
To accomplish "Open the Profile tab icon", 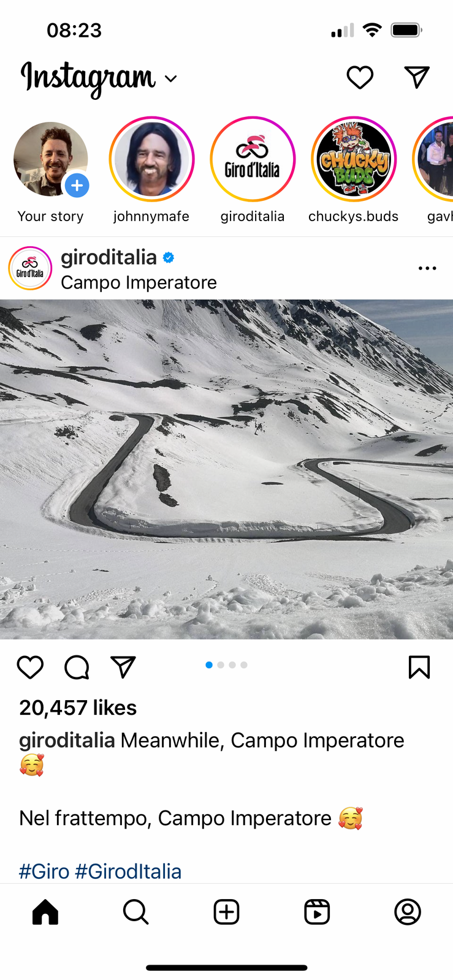I will point(408,912).
